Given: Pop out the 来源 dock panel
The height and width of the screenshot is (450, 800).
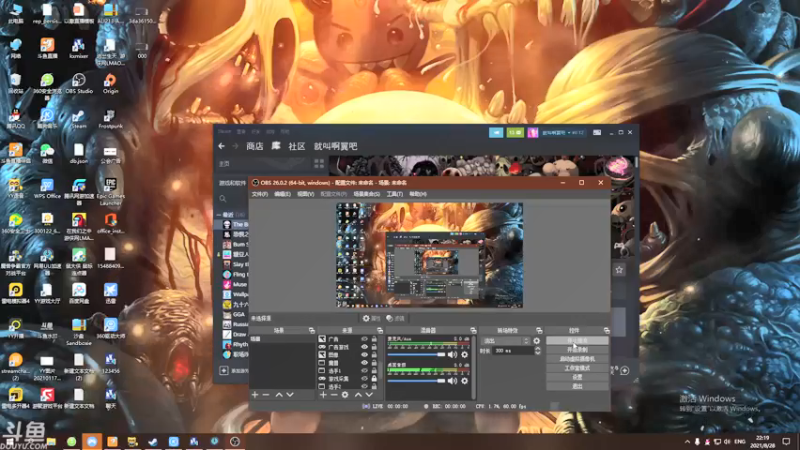Looking at the screenshot, I should (380, 331).
